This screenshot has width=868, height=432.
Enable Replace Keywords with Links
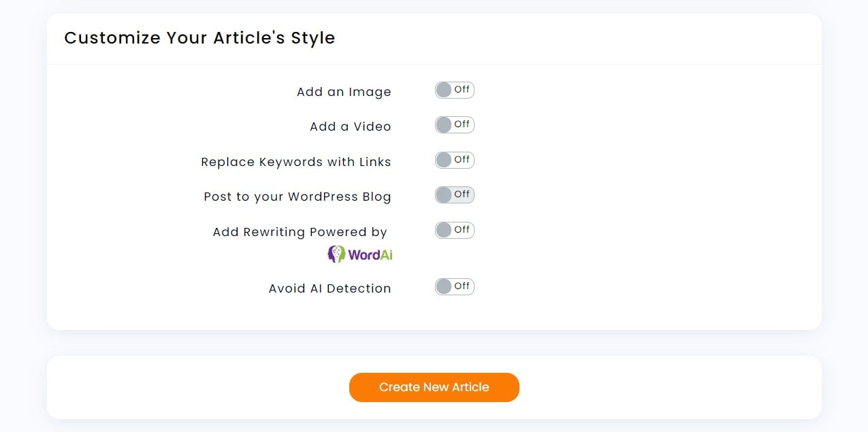454,160
